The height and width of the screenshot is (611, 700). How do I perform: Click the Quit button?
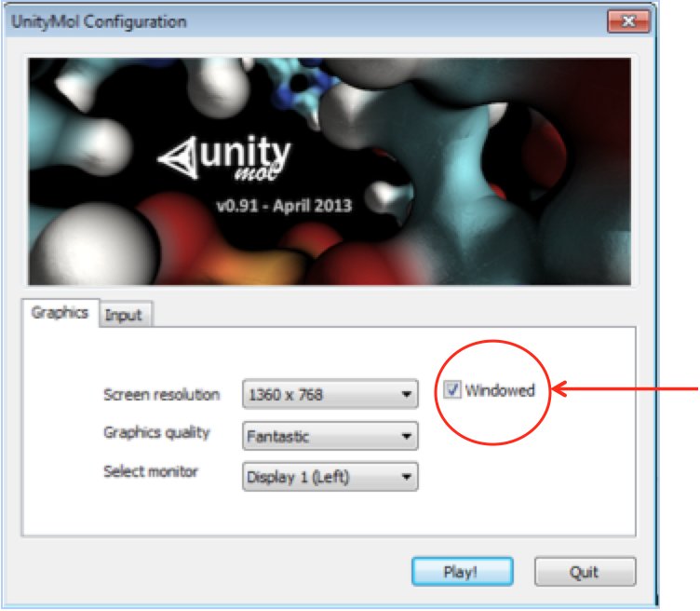point(585,571)
